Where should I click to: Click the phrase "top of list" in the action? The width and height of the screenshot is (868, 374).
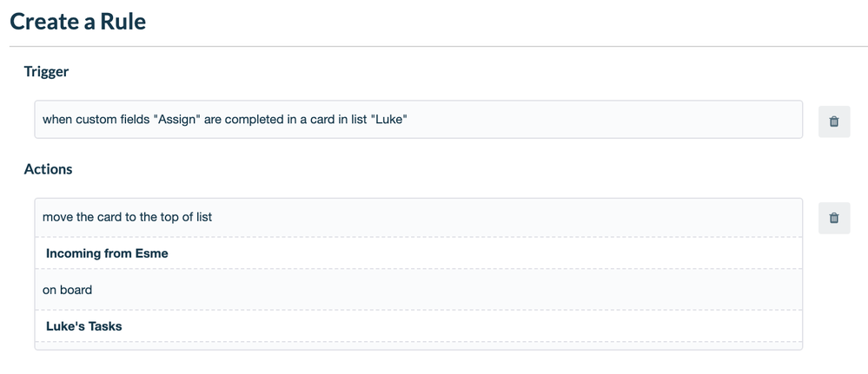click(187, 218)
